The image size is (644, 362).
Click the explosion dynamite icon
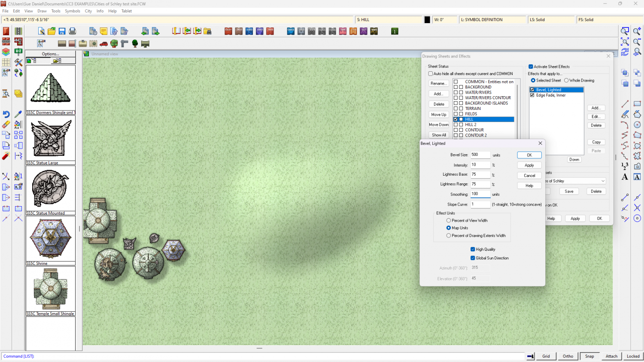(x=6, y=156)
